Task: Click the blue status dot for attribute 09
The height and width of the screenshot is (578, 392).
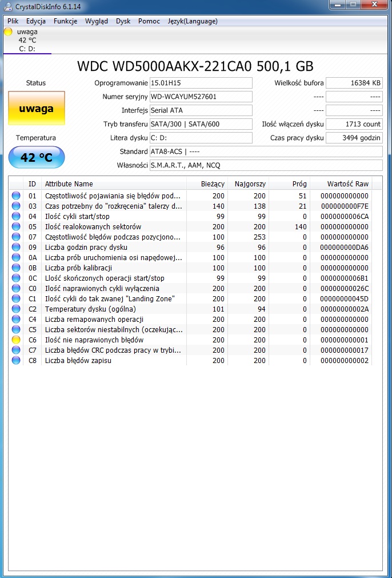Action: click(x=16, y=248)
